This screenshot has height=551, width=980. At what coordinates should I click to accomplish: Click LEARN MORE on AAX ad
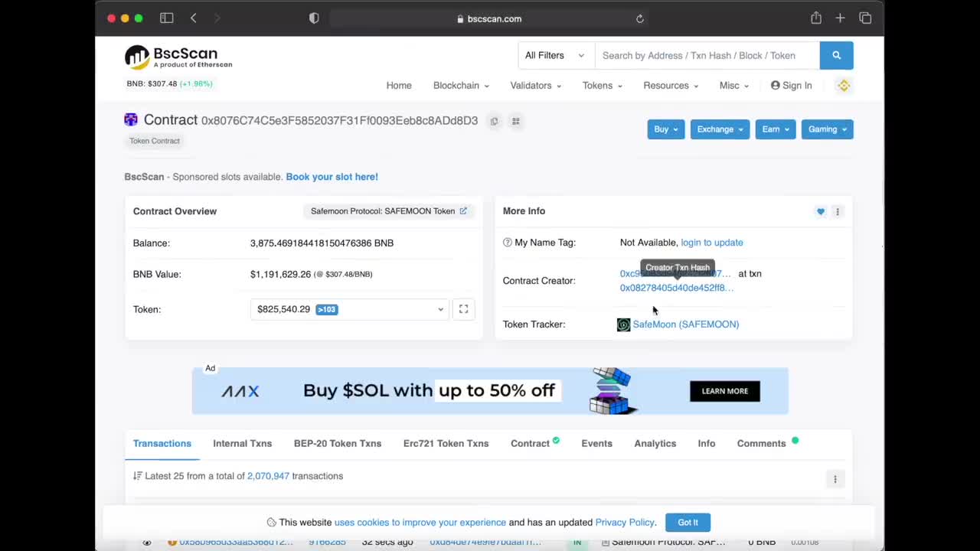pos(725,391)
